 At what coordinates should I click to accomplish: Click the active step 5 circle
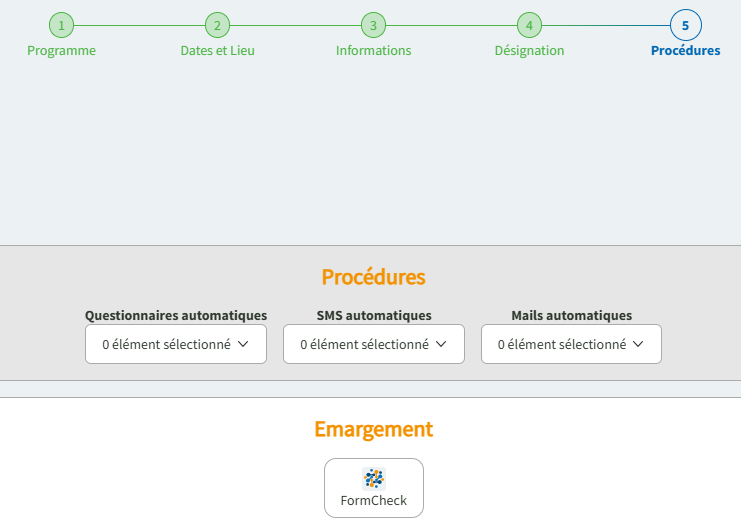point(685,25)
